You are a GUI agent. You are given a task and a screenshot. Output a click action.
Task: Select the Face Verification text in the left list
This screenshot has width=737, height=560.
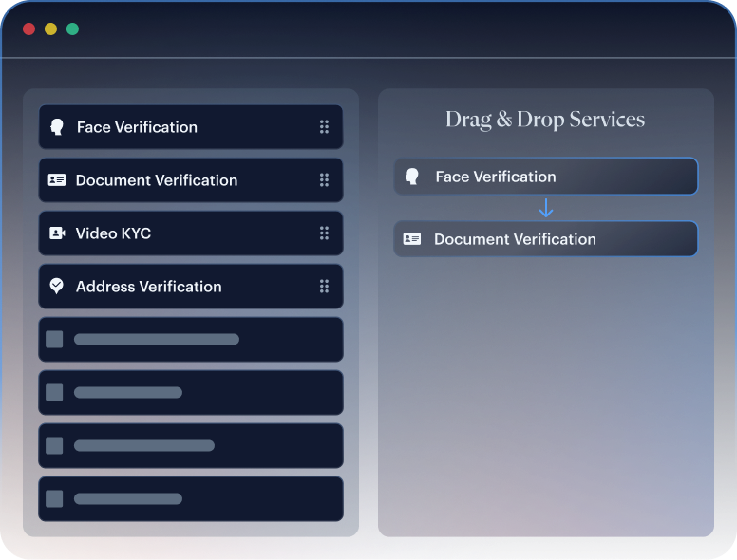pos(138,127)
